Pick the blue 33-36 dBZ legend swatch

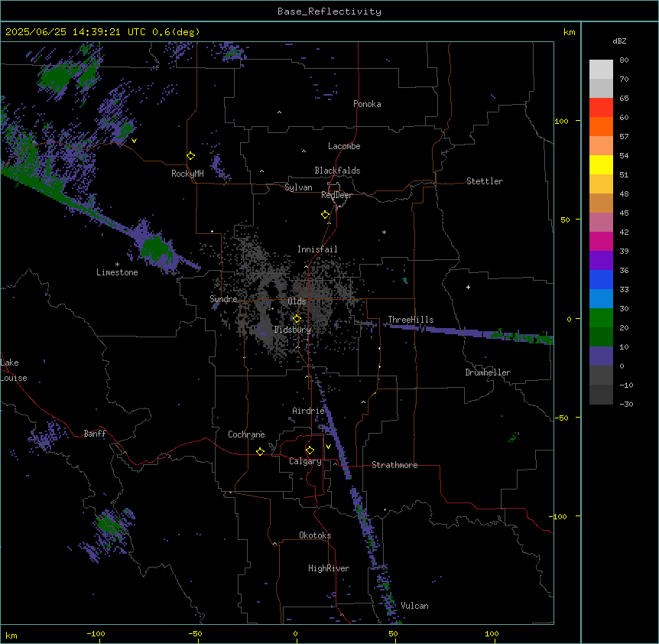tap(601, 279)
